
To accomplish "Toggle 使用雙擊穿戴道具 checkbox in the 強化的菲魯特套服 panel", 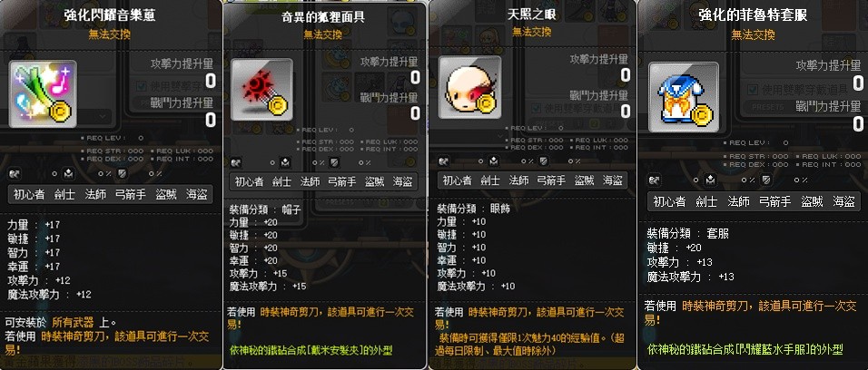I will pos(753,90).
